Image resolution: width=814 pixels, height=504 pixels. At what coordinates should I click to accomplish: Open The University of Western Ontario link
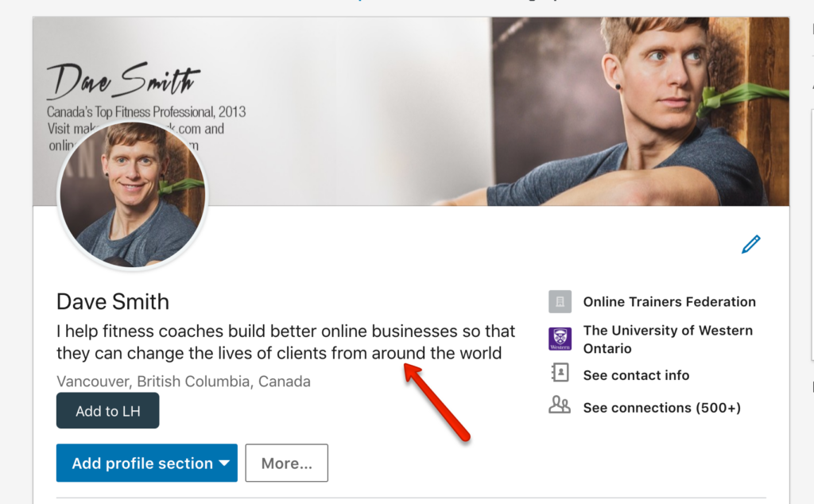668,339
